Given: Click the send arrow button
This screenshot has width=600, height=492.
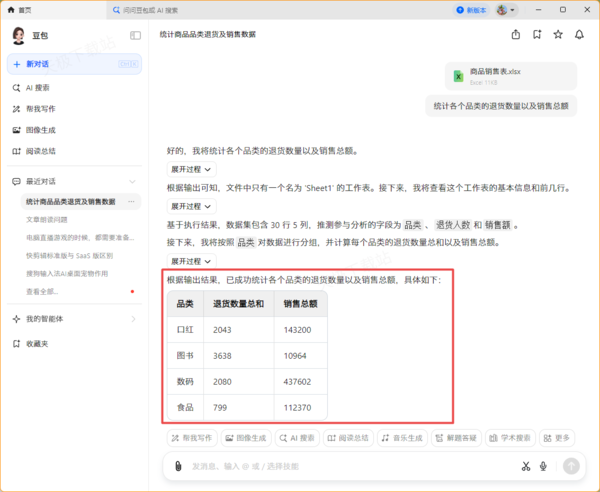Looking at the screenshot, I should pos(571,466).
